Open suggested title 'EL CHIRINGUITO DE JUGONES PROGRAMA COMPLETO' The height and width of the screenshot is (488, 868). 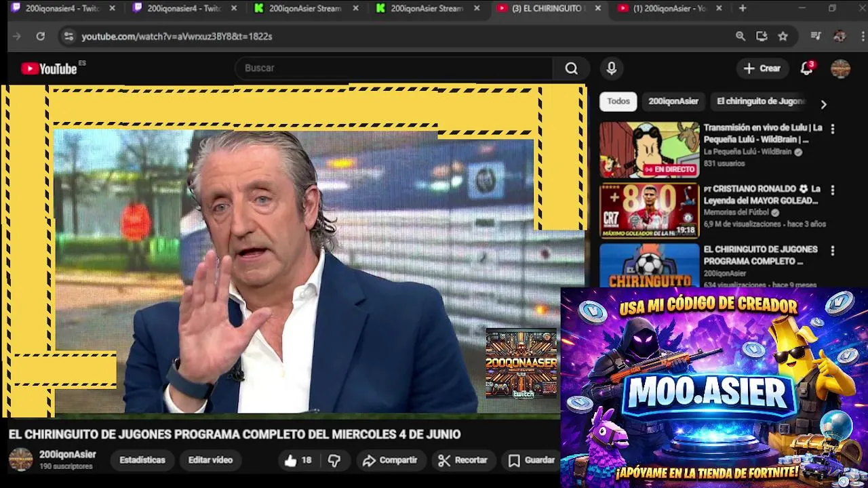(760, 255)
